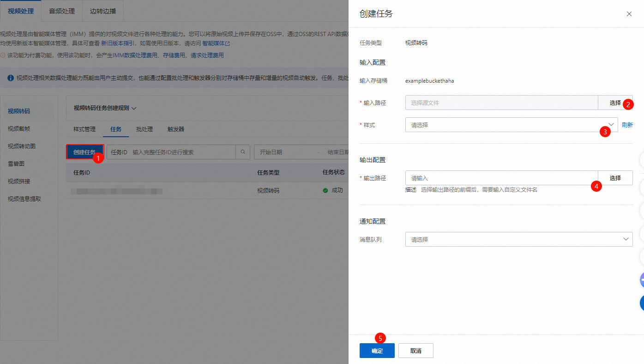This screenshot has width=644, height=364.
Task: Click 任务类型 column header
Action: tap(268, 172)
